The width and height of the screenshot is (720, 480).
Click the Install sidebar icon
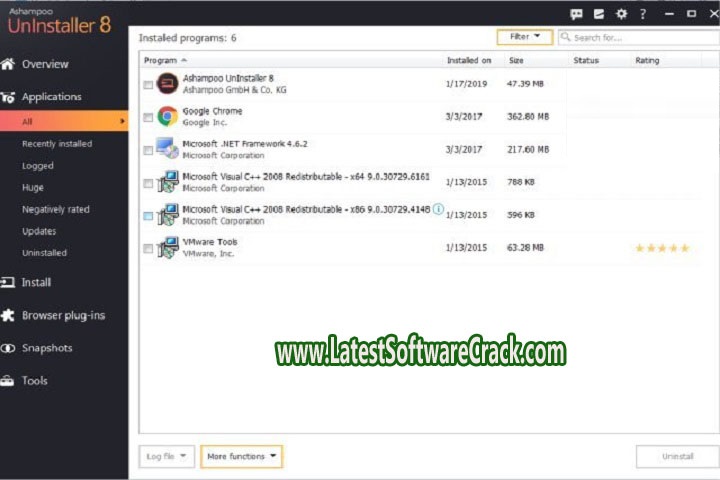pyautogui.click(x=7, y=282)
